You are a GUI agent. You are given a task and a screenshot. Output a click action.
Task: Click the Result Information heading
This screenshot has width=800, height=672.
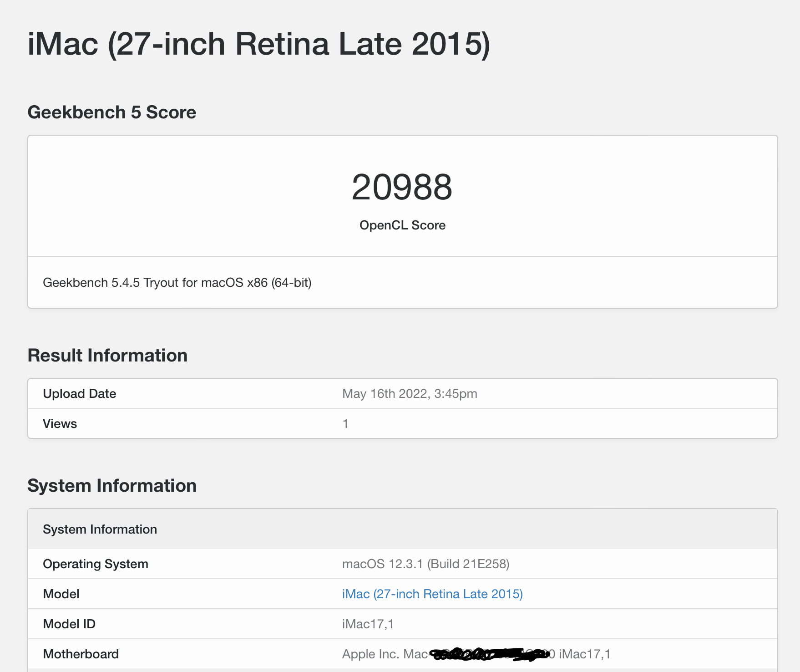tap(107, 355)
